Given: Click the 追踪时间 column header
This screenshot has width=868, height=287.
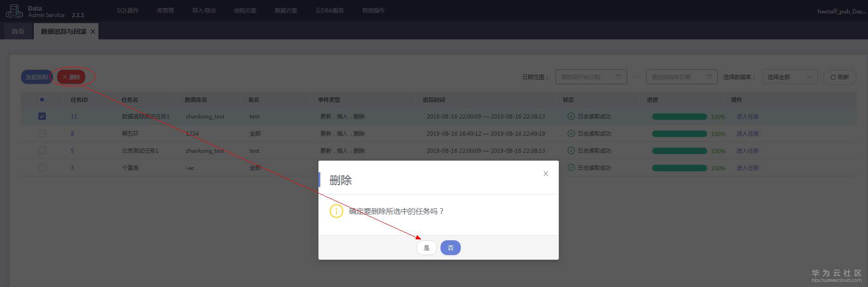Looking at the screenshot, I should [434, 100].
